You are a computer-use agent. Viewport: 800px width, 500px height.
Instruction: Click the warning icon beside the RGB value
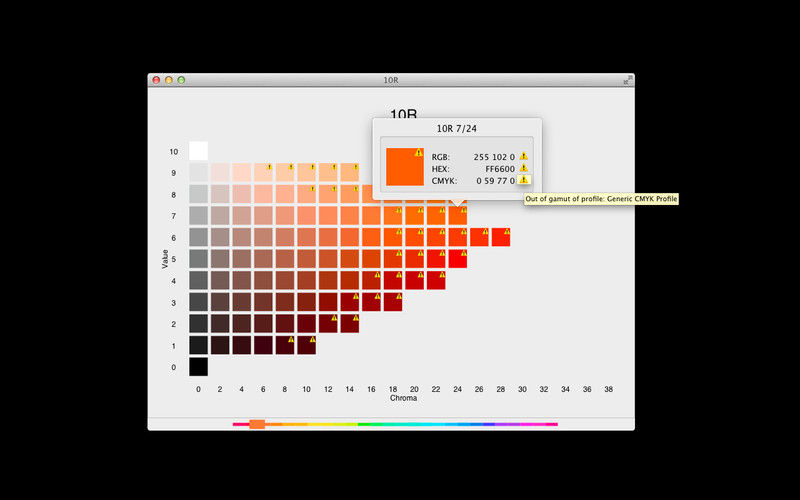523,156
